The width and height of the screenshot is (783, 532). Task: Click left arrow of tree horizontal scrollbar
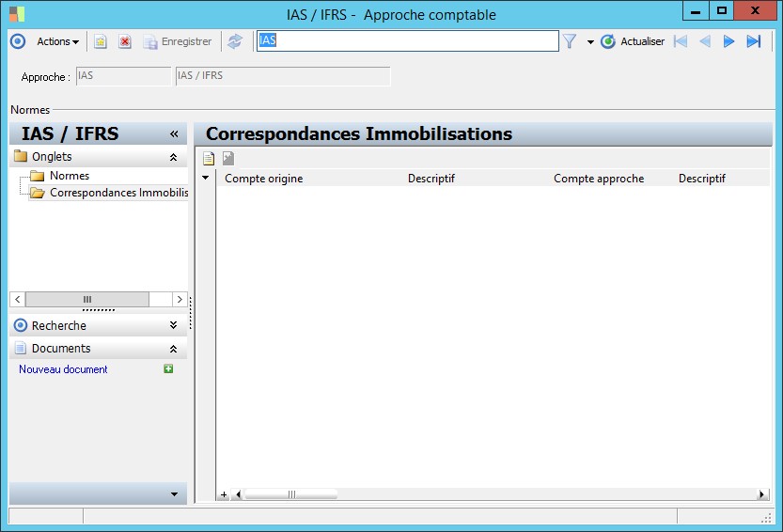tap(18, 299)
